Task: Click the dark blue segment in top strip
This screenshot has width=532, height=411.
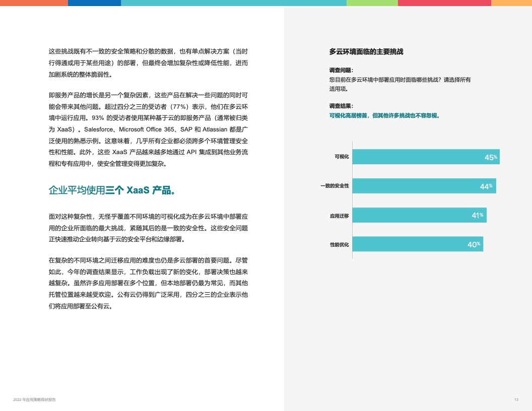Action: [94, 3]
